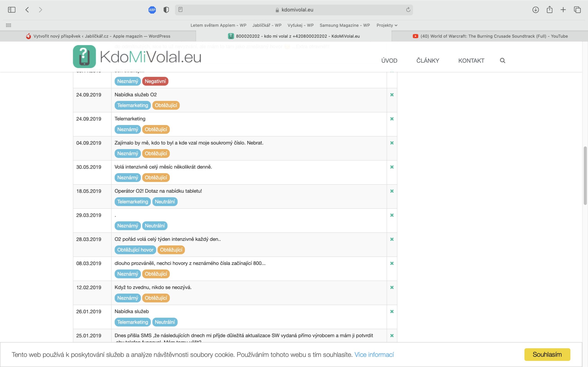Click the Share icon in toolbar
This screenshot has height=367, width=588.
click(x=549, y=10)
